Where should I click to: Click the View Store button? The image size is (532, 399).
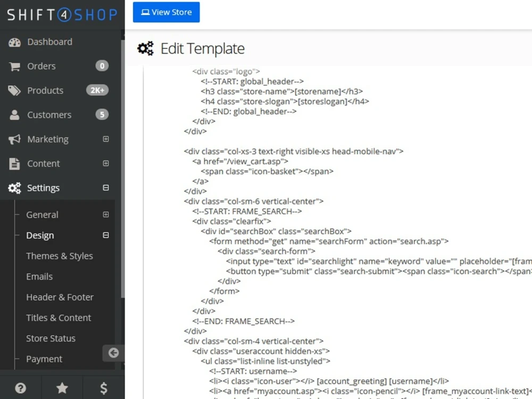[166, 12]
